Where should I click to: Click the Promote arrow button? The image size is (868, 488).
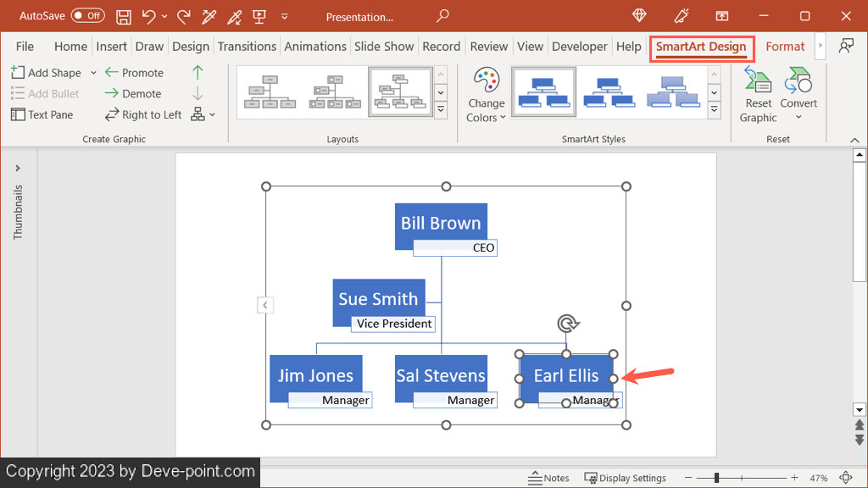click(x=134, y=73)
